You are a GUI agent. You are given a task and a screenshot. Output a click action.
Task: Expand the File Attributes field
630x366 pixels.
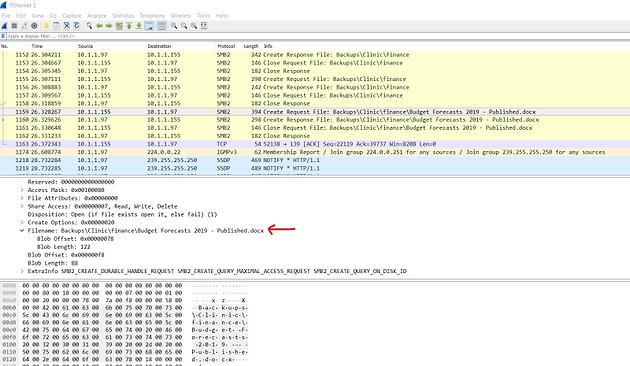click(x=22, y=198)
